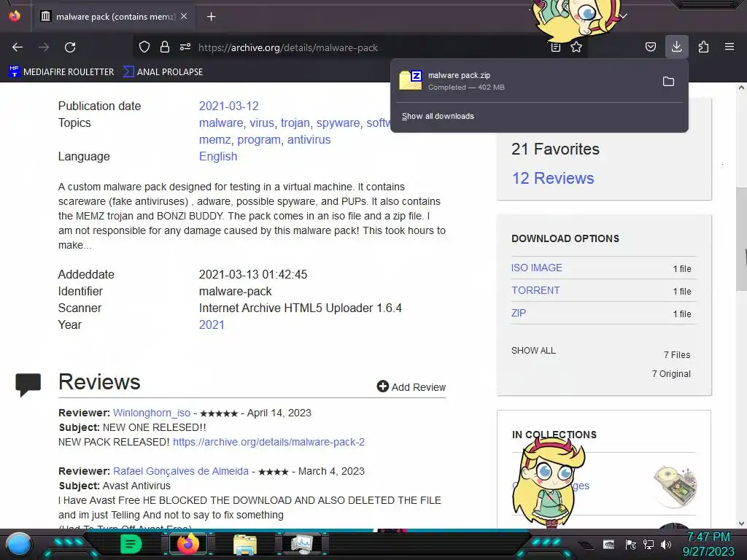Click the scrollbar down arrow
This screenshot has height=560, width=747.
(741, 524)
